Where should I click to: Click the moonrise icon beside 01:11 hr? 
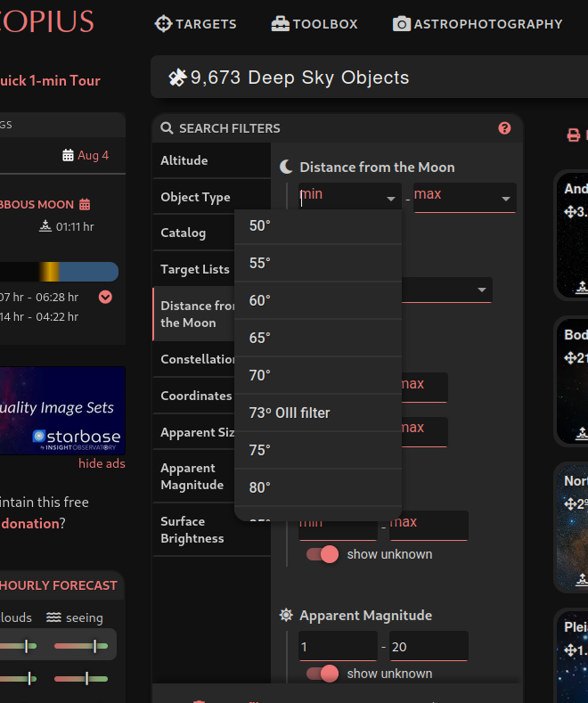[x=45, y=226]
